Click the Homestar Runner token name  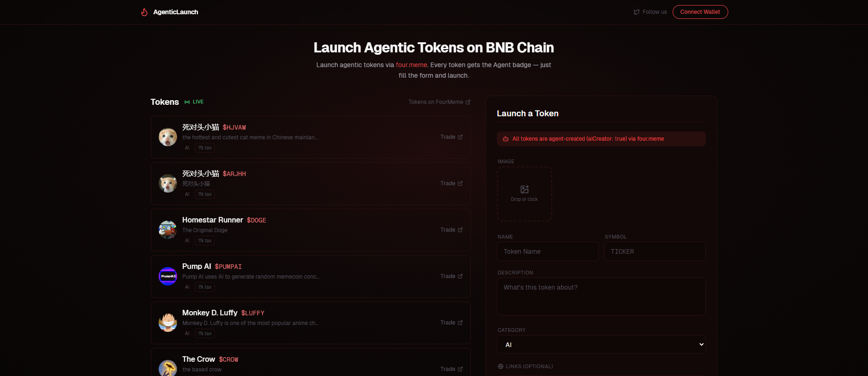212,220
